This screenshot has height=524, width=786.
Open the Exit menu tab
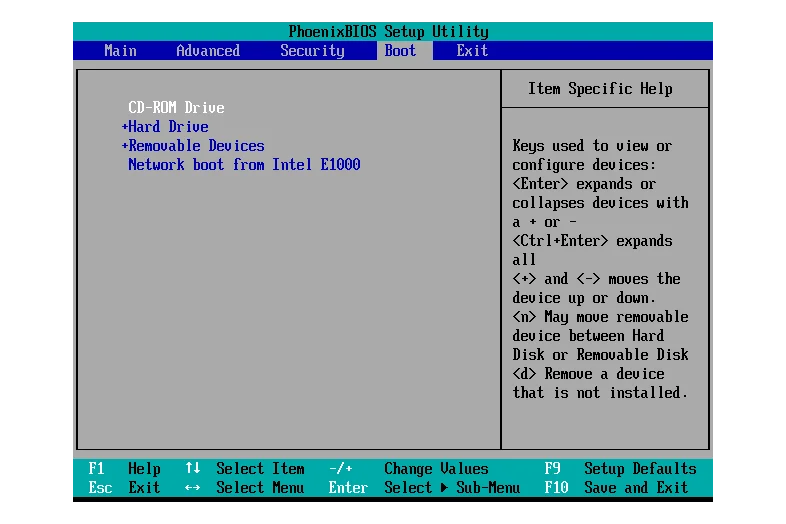pos(472,51)
